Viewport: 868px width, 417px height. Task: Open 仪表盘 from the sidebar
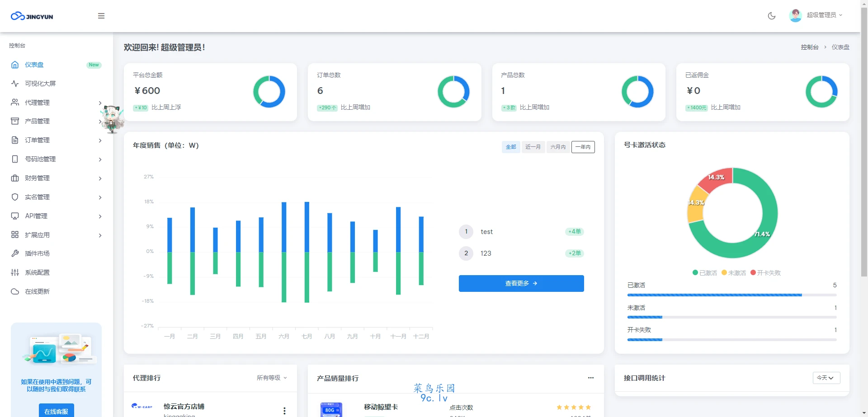[34, 65]
